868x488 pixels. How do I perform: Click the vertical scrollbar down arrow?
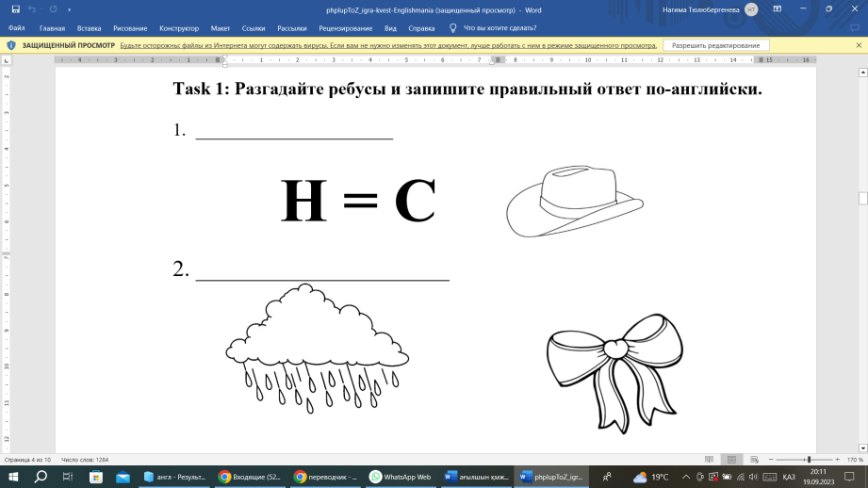tap(862, 448)
